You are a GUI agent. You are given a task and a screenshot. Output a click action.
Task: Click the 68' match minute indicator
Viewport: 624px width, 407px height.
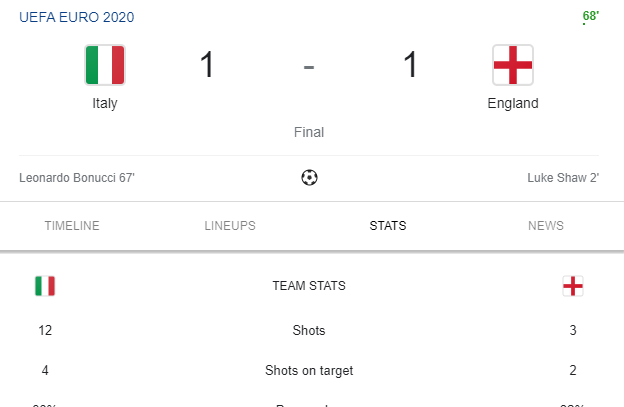point(590,16)
